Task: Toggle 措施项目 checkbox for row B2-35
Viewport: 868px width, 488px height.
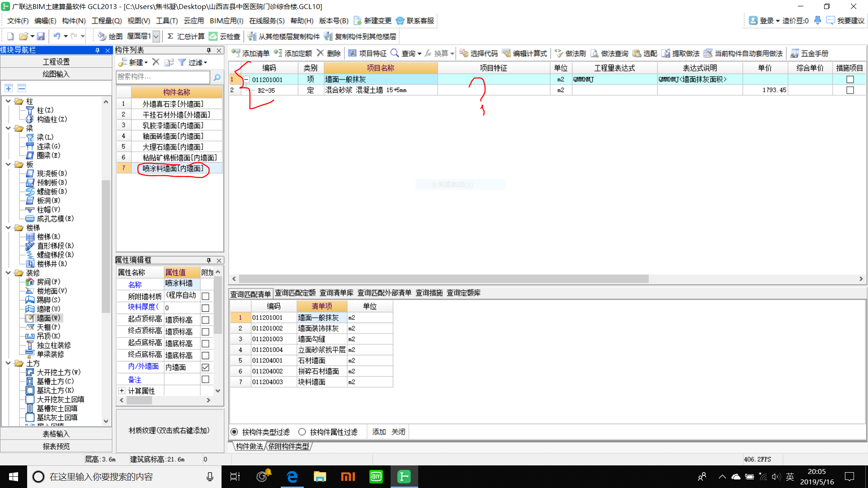Action: click(x=850, y=90)
